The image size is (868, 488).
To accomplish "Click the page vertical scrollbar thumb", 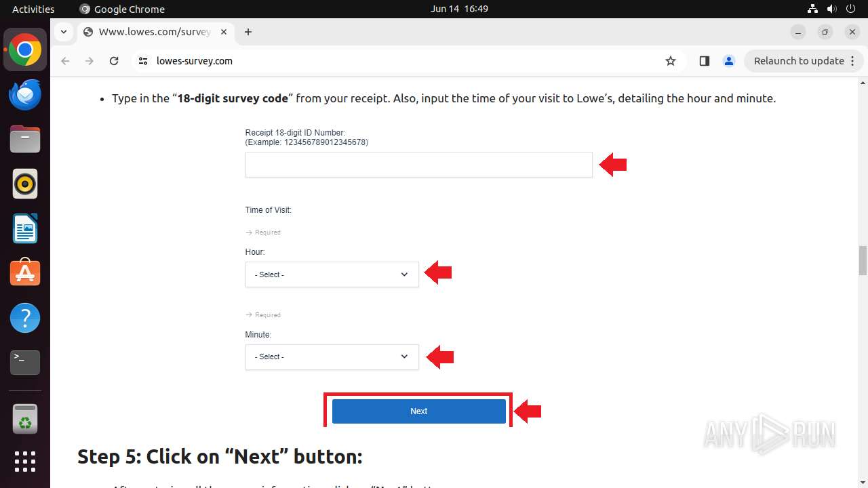I will pos(863,261).
